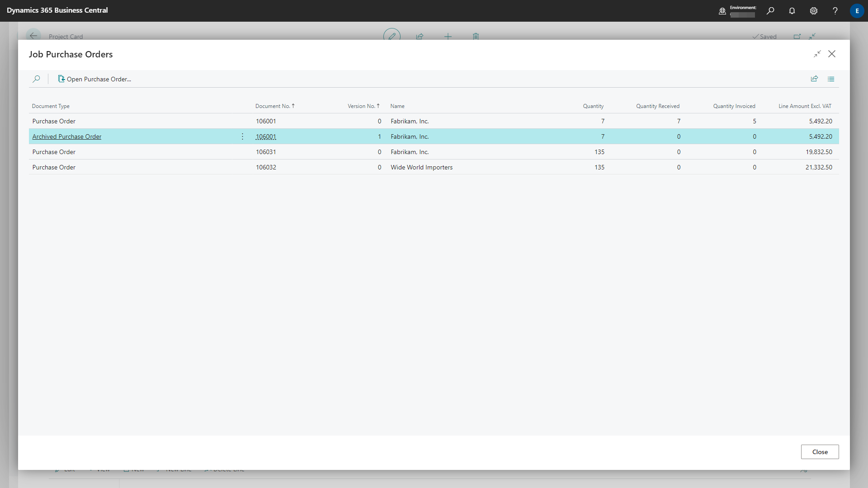Click the Close button at bottom
868x488 pixels.
pyautogui.click(x=820, y=452)
